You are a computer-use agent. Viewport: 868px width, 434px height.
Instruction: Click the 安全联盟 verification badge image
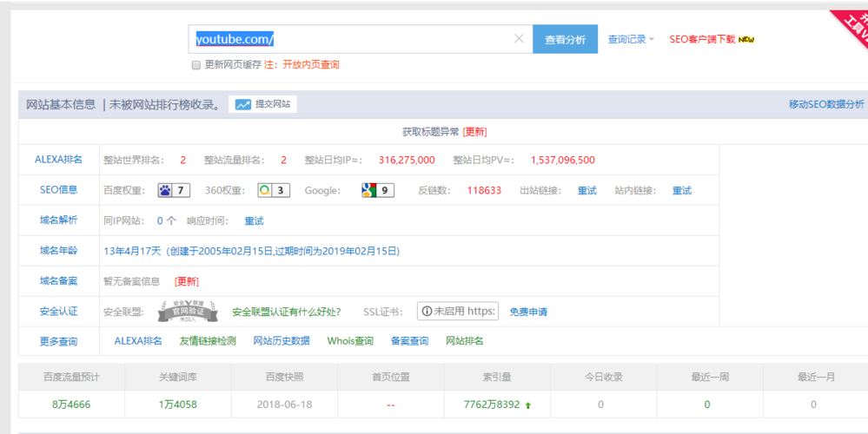click(x=188, y=312)
